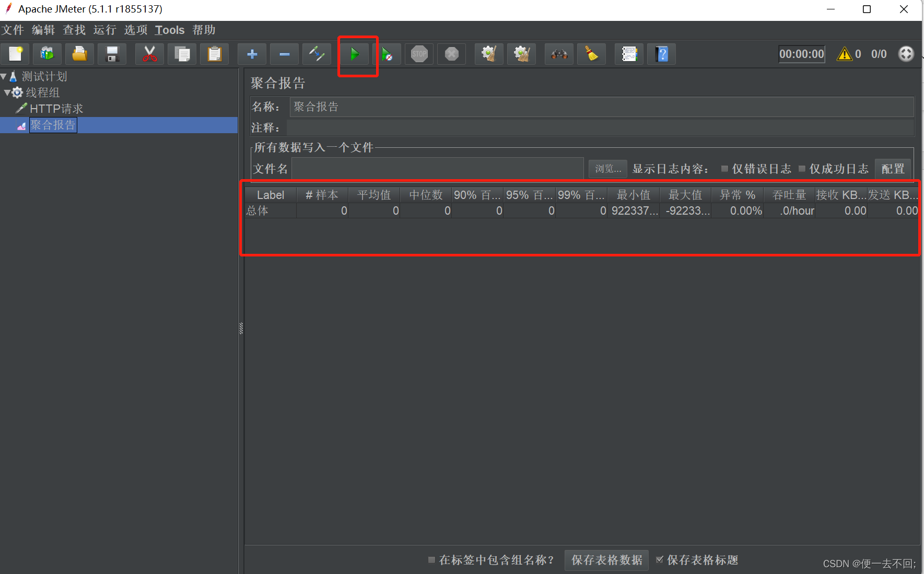The width and height of the screenshot is (924, 574).
Task: Open the 运行 menu
Action: [105, 30]
